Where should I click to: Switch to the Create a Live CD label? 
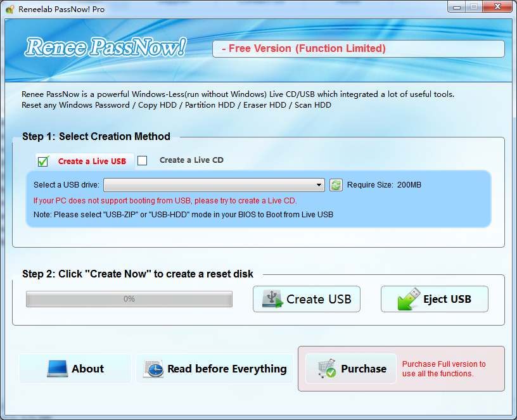191,160
